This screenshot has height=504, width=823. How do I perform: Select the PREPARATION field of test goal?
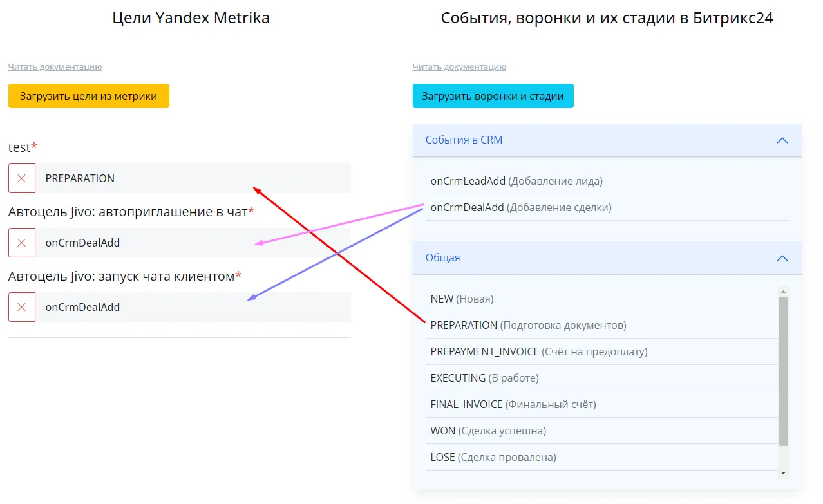pos(193,178)
